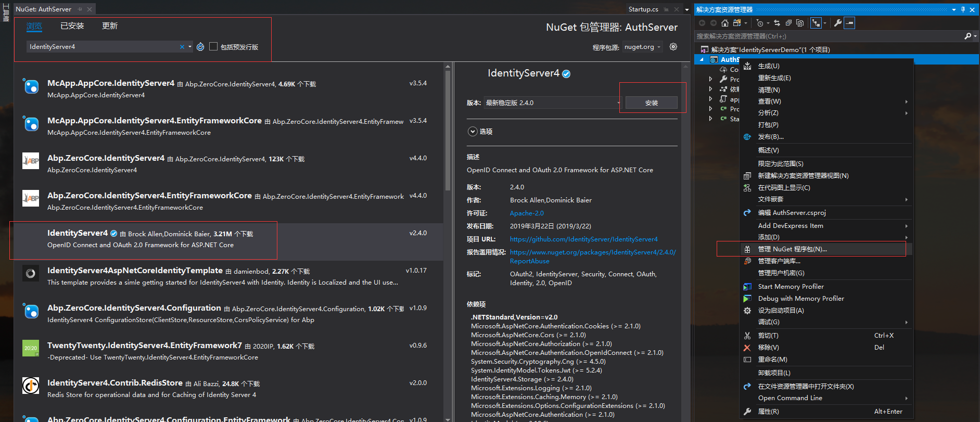Click the package list vertical scrollbar thumb

pos(448,130)
